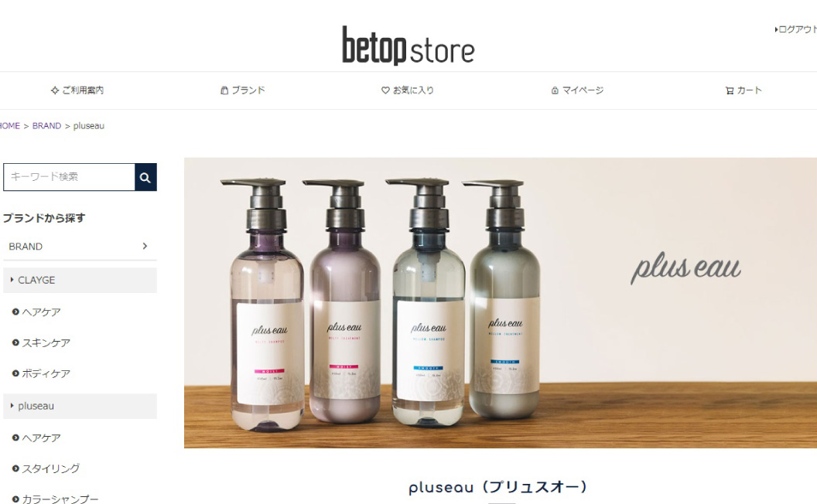This screenshot has width=817, height=504.
Task: Collapse the pluseau category section
Action: click(80, 406)
